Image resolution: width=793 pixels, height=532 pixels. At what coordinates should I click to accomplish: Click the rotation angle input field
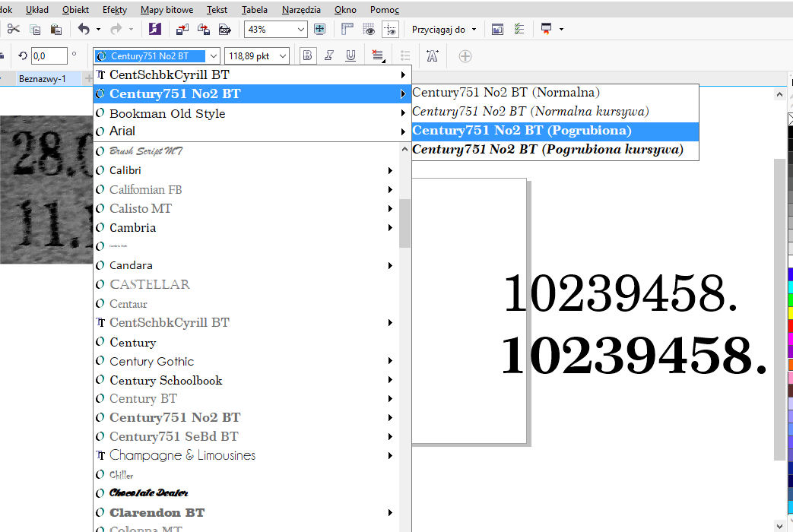click(x=49, y=55)
